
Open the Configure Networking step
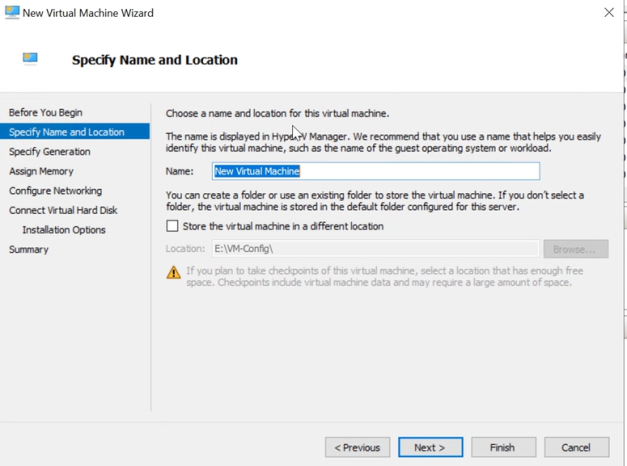coord(56,191)
